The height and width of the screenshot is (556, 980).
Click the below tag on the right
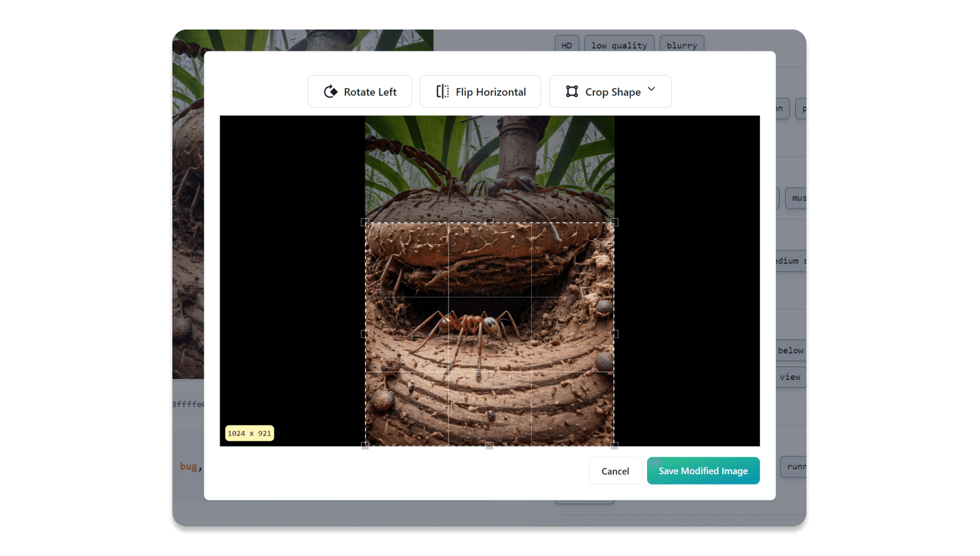[791, 350]
